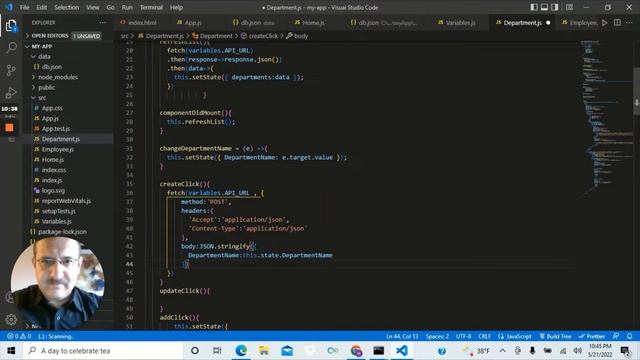The height and width of the screenshot is (360, 640).
Task: Open Explorer views and more actions ellipsis
Action: [x=102, y=23]
